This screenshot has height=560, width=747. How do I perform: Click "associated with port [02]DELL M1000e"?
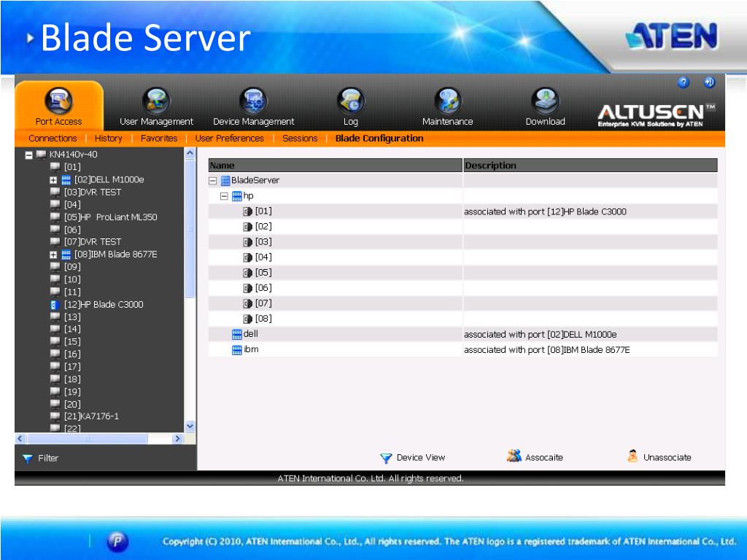[x=541, y=335]
